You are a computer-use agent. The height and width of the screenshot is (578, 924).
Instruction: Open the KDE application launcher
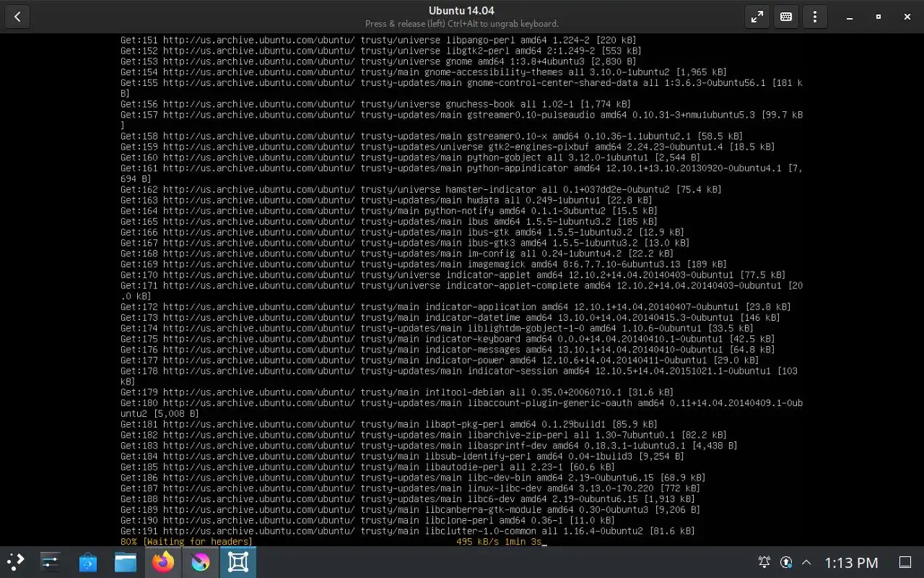pyautogui.click(x=16, y=562)
